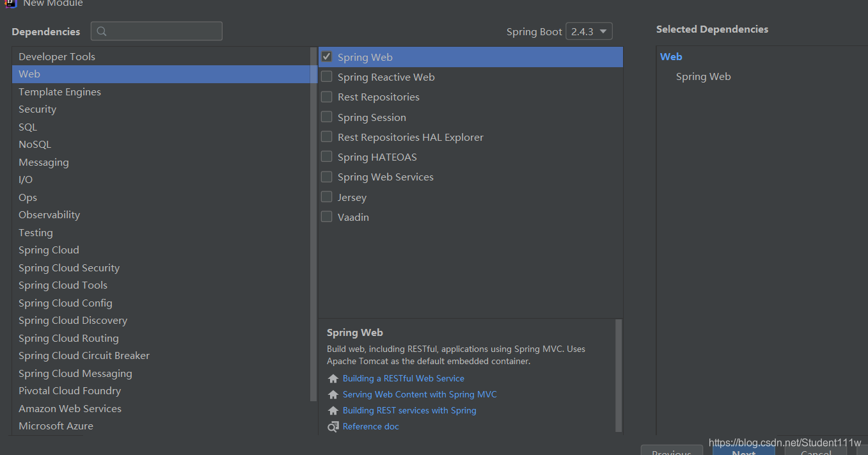Focus the Dependencies search field

tap(157, 31)
